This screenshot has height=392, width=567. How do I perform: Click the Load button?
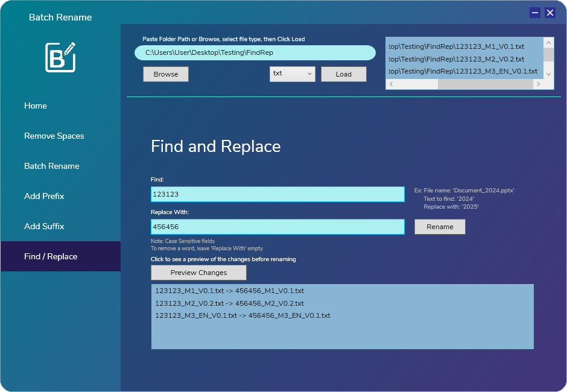pyautogui.click(x=343, y=74)
